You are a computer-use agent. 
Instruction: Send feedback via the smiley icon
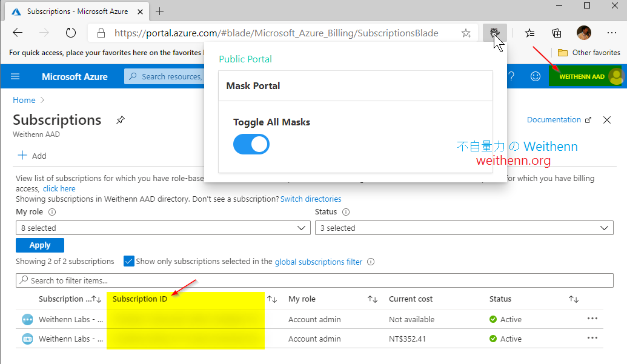[536, 76]
